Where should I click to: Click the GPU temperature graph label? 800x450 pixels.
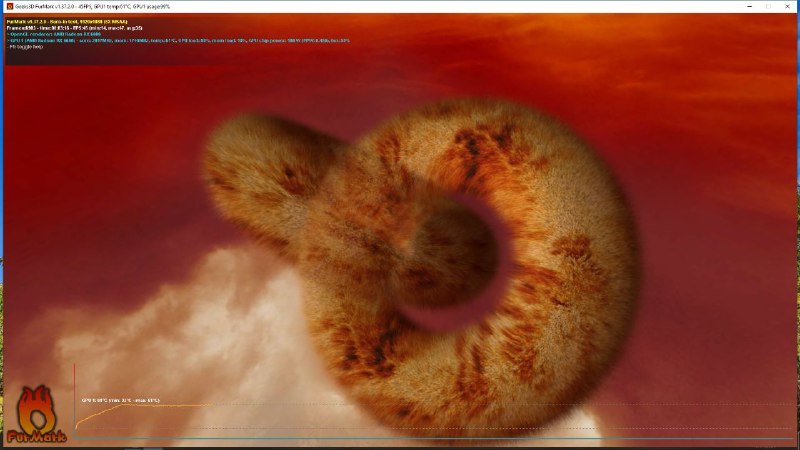120,400
